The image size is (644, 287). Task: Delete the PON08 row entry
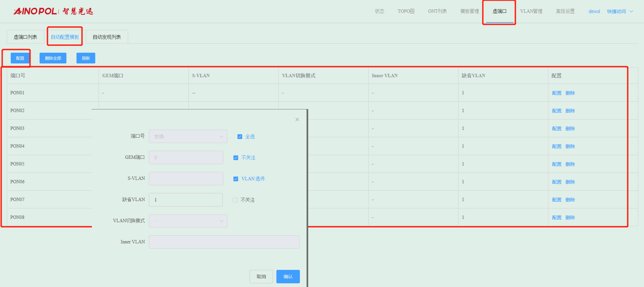click(570, 218)
